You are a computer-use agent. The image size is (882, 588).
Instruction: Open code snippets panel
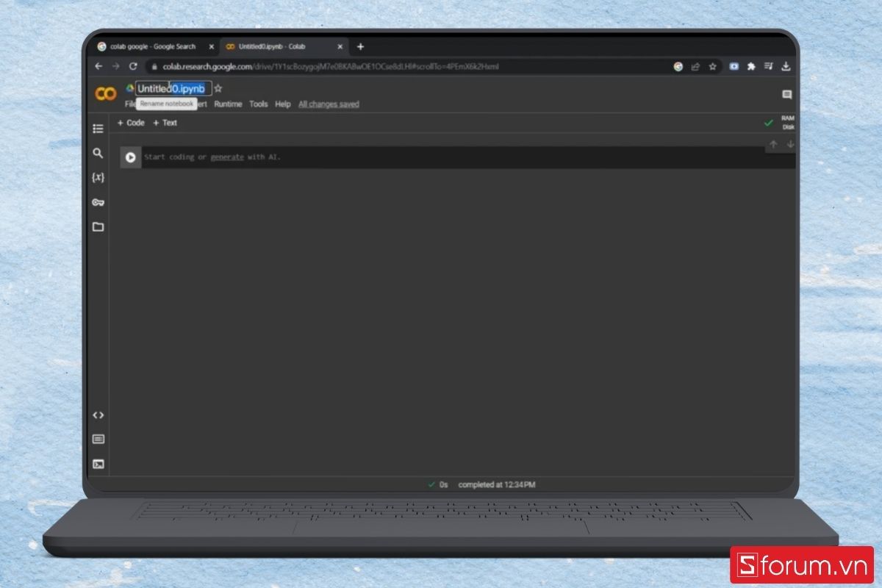click(x=98, y=415)
